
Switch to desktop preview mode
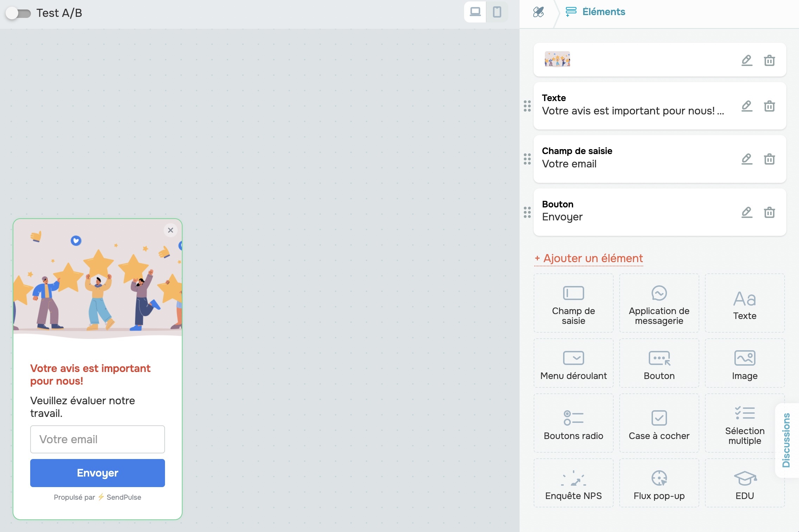475,12
